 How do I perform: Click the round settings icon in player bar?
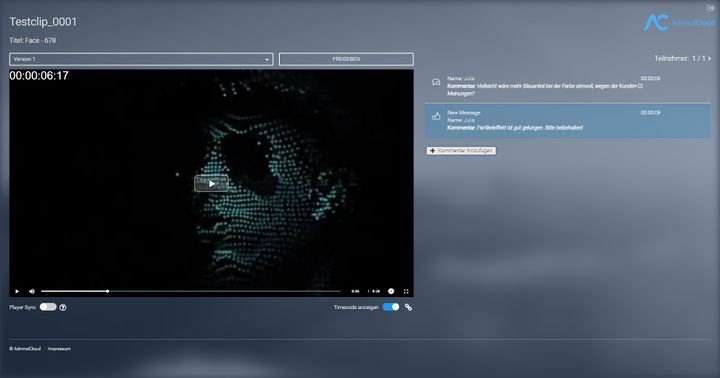(x=391, y=291)
